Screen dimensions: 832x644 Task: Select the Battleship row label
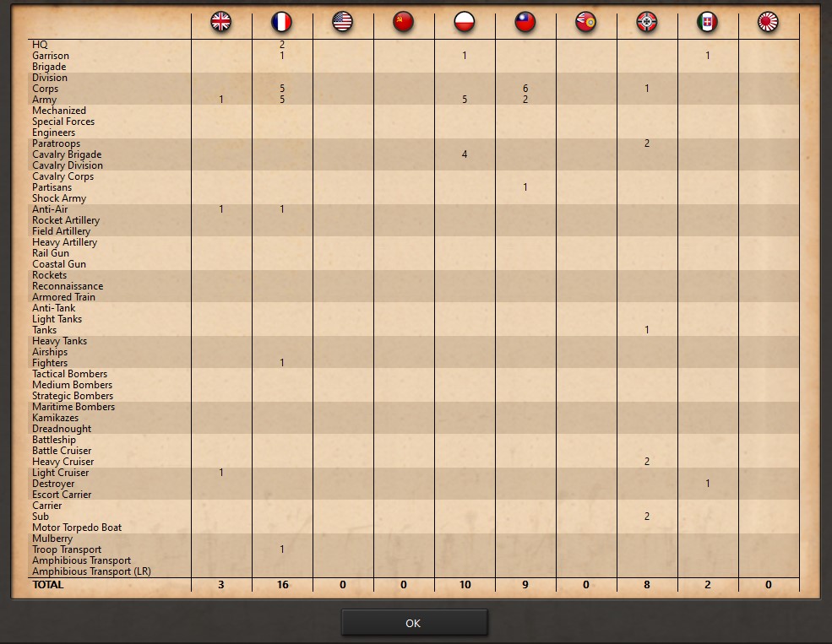(x=53, y=440)
